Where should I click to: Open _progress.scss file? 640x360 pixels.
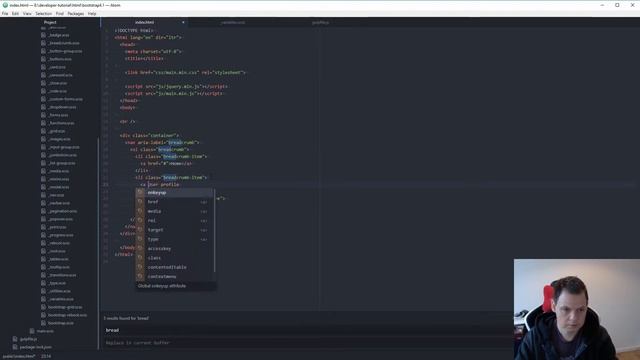pyautogui.click(x=61, y=235)
